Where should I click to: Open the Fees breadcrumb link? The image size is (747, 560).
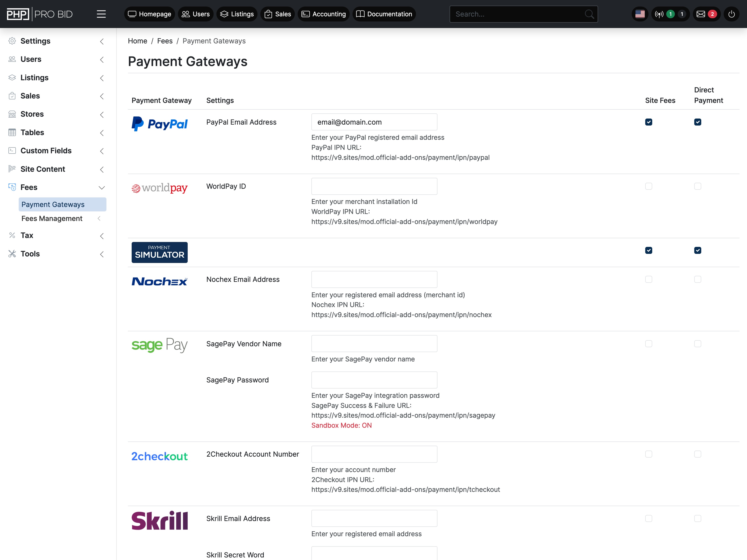coord(165,41)
